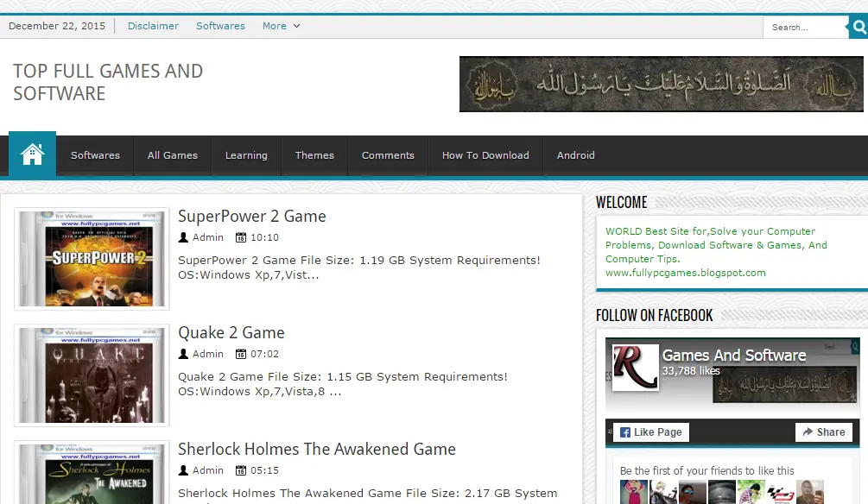This screenshot has width=868, height=504.
Task: Open SuperPower 2 Game post title
Action: point(252,217)
